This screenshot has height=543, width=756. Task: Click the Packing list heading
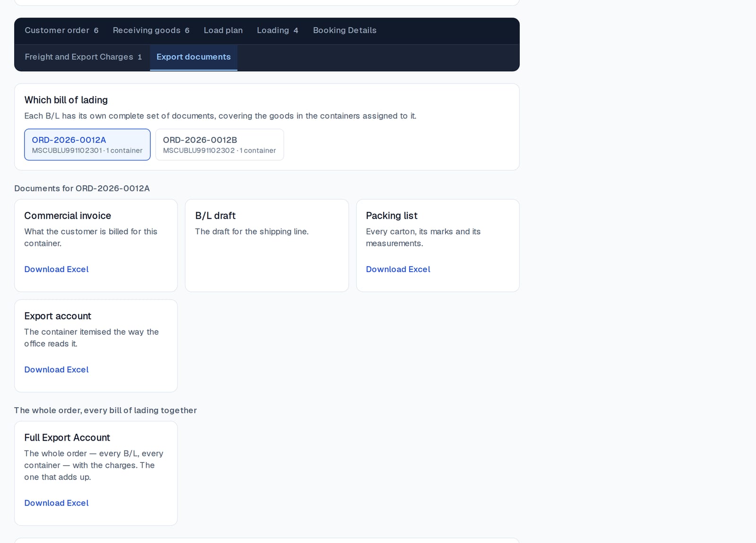pyautogui.click(x=392, y=216)
